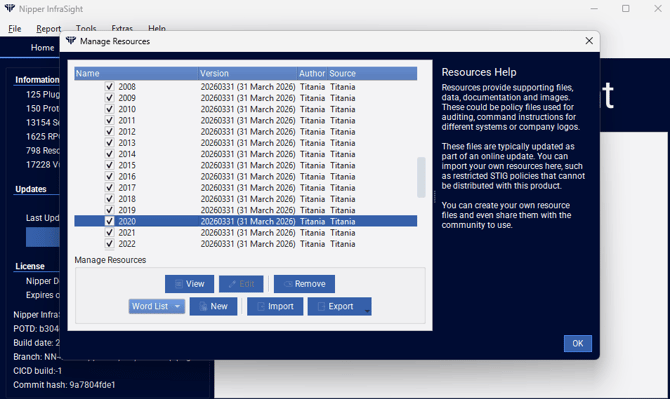Open the Help menu
This screenshot has width=670, height=399.
157,28
